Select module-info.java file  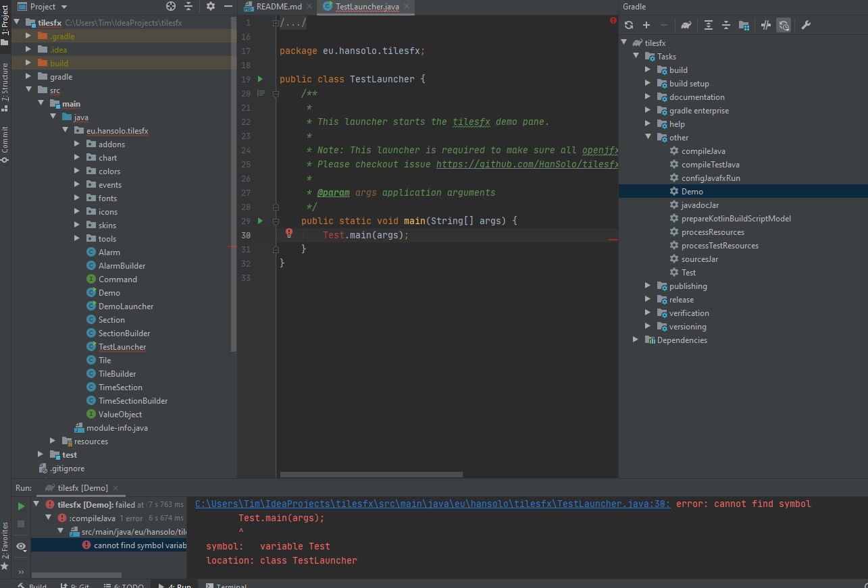(117, 428)
